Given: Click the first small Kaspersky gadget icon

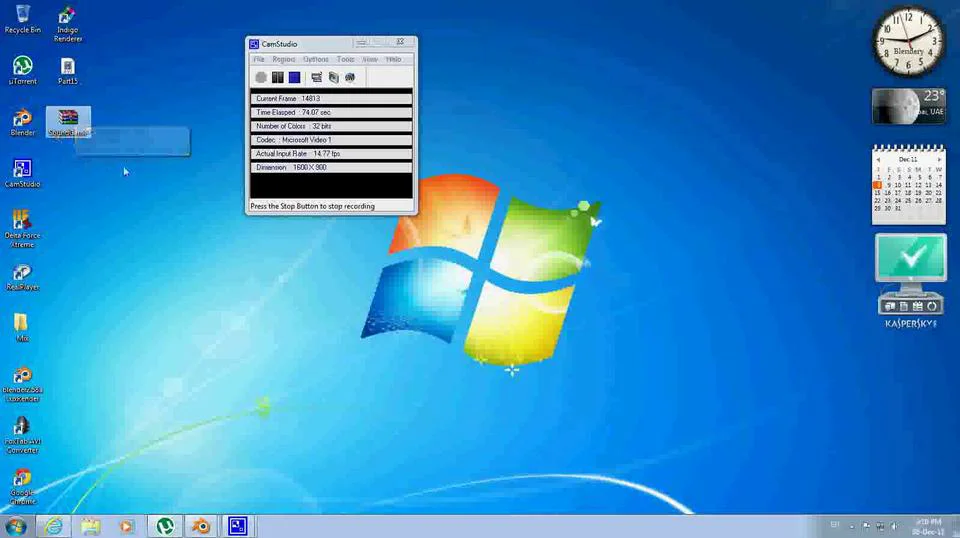Looking at the screenshot, I should (890, 306).
